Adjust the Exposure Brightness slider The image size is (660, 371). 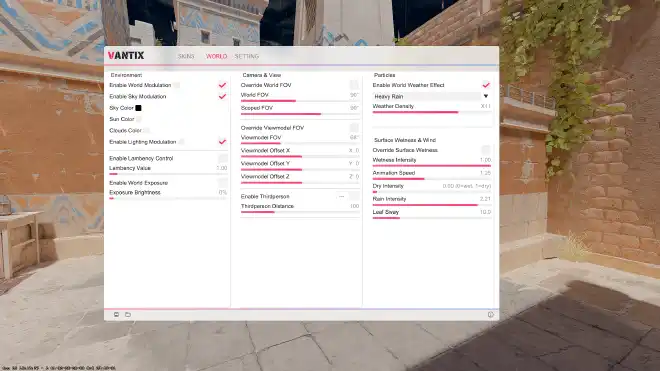(x=168, y=198)
